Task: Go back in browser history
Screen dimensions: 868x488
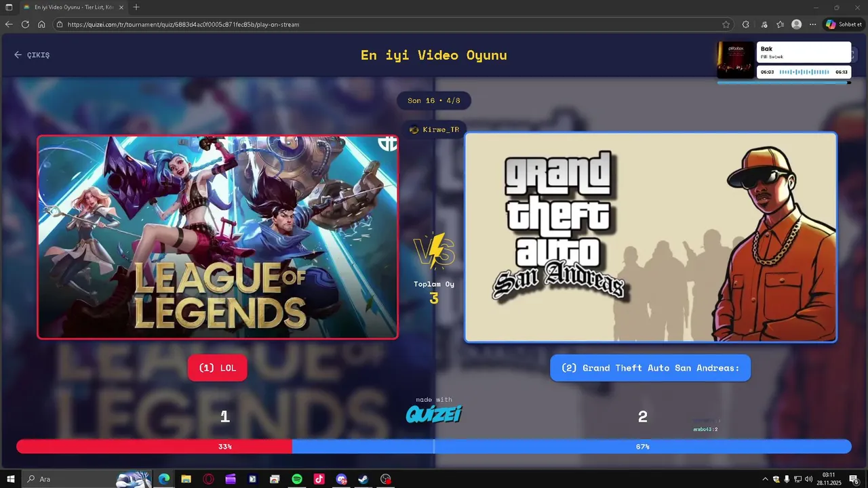Action: click(9, 24)
